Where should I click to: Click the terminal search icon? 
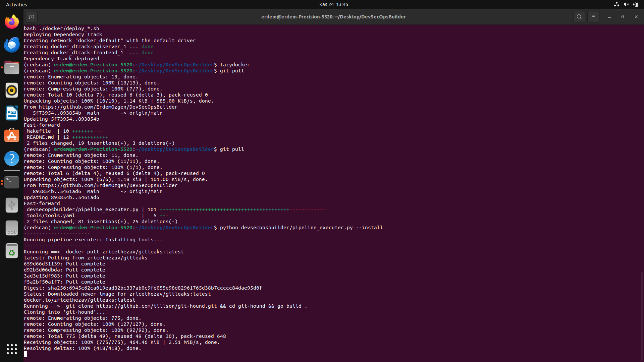pyautogui.click(x=579, y=17)
